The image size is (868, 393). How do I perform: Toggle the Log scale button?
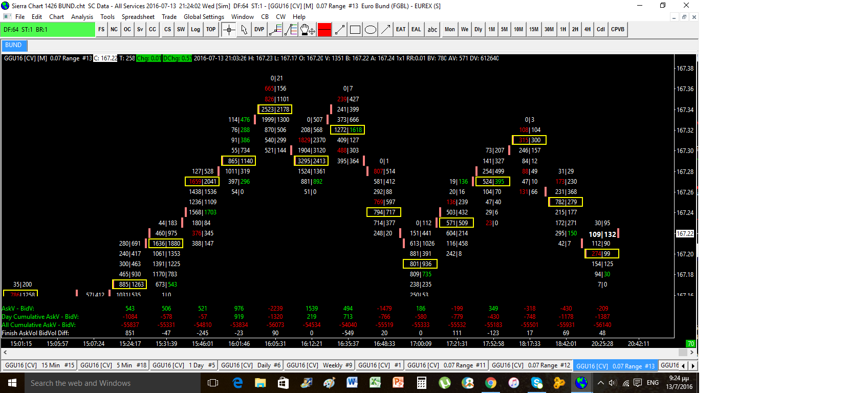click(196, 30)
